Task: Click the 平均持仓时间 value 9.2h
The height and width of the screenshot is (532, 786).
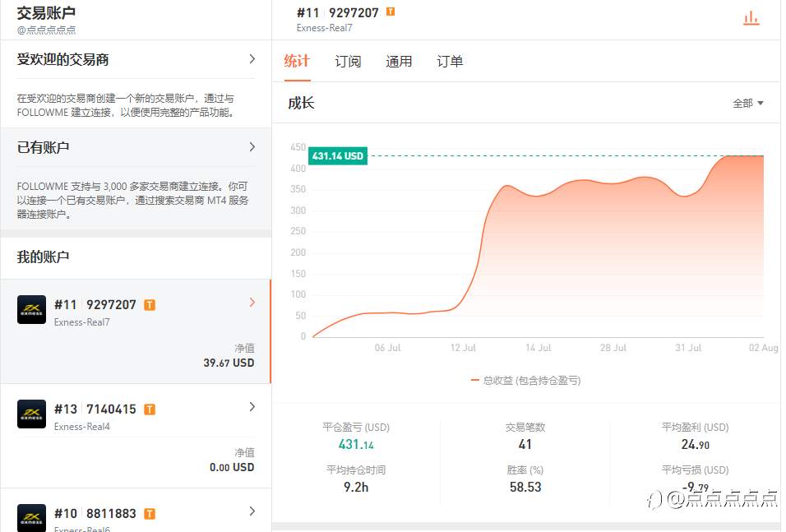Action: click(x=356, y=487)
